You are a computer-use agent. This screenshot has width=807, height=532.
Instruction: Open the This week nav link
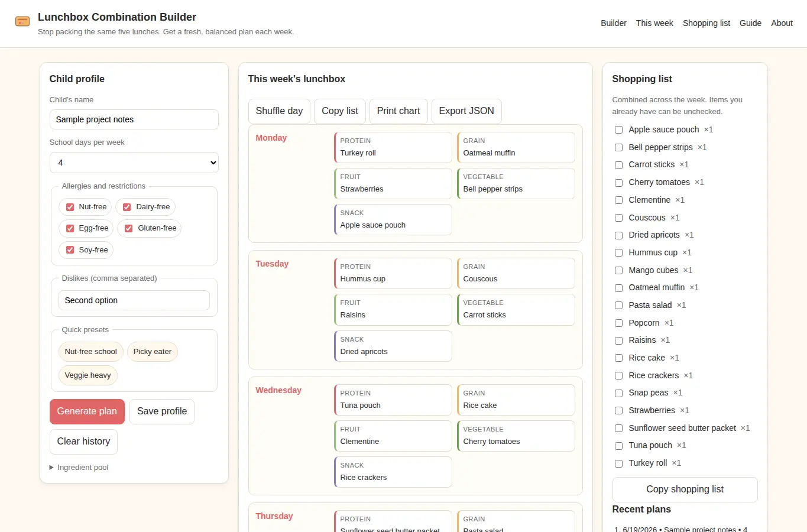(654, 23)
